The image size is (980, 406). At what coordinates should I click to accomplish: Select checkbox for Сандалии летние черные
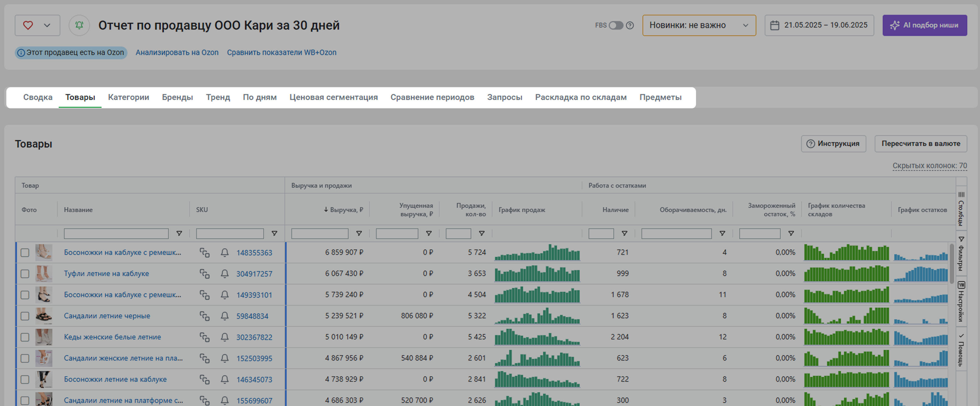pyautogui.click(x=25, y=316)
